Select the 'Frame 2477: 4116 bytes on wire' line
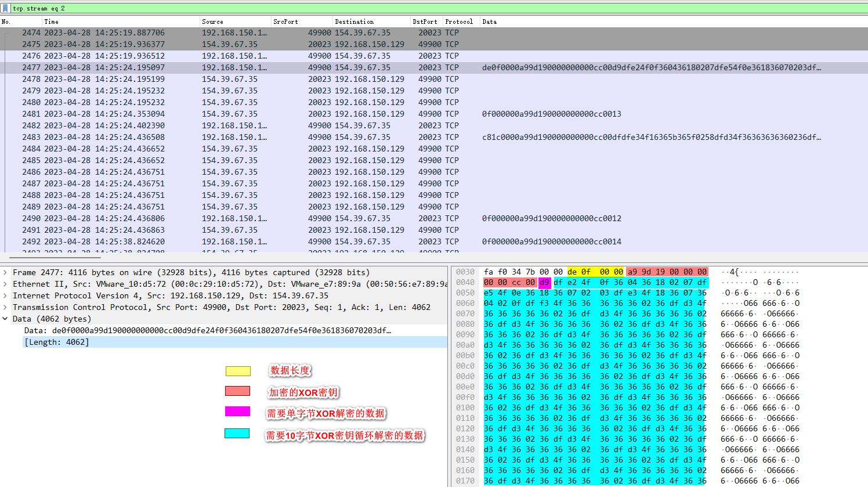Viewport: 868px width, 487px height. pos(191,272)
